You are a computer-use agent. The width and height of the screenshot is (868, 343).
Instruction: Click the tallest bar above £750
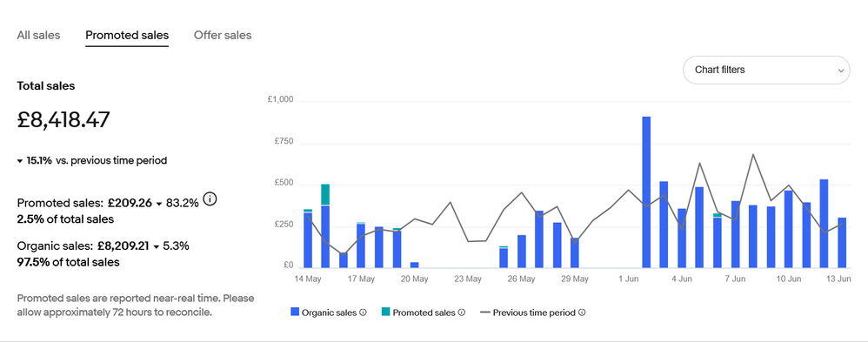click(x=646, y=192)
